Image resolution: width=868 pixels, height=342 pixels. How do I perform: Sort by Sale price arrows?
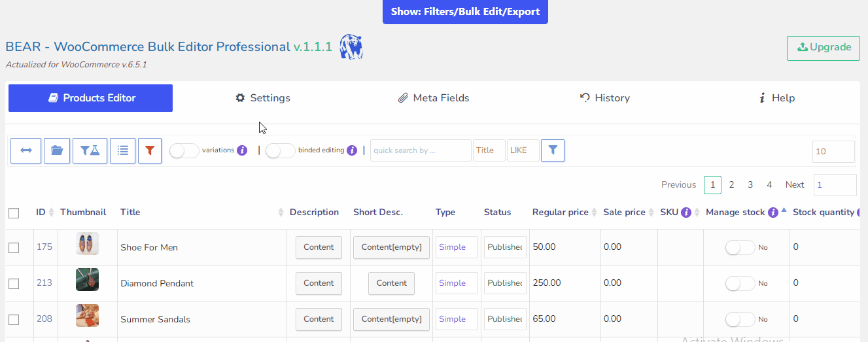tap(651, 213)
